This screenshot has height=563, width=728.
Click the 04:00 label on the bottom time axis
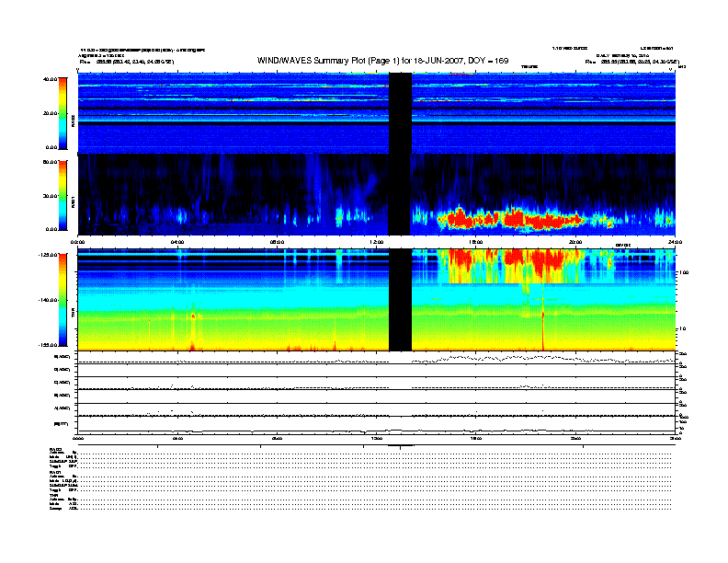(x=177, y=438)
